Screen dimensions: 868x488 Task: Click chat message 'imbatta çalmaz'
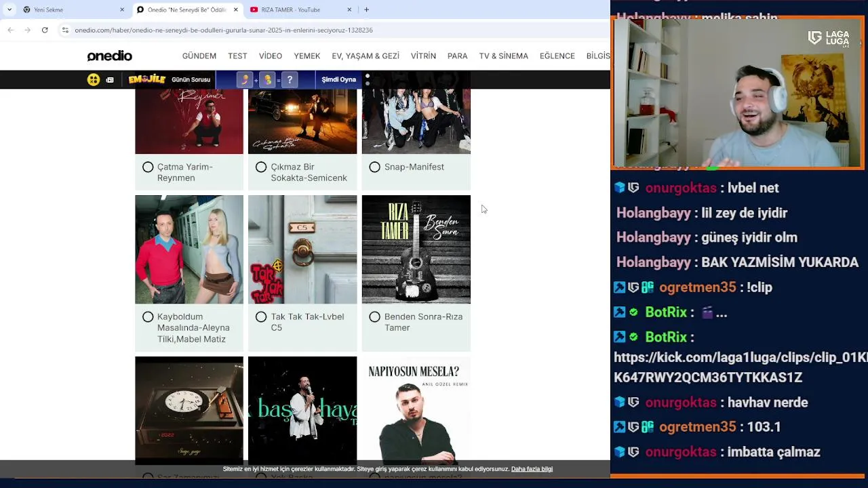click(x=773, y=452)
